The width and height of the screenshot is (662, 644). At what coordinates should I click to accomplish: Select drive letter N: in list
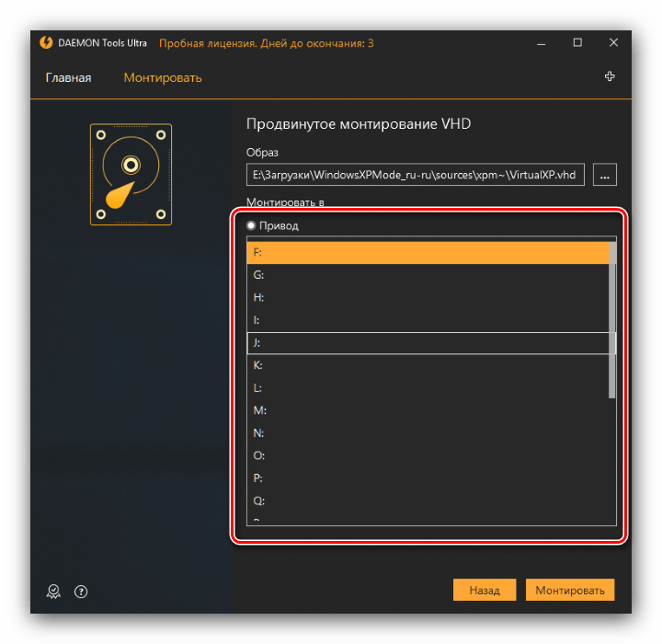[428, 433]
